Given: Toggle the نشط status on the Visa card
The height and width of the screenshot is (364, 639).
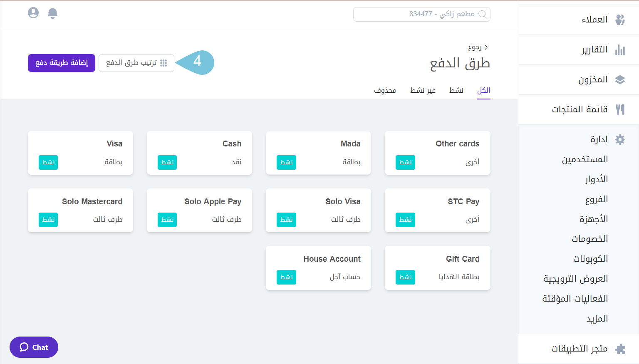Looking at the screenshot, I should tap(48, 162).
